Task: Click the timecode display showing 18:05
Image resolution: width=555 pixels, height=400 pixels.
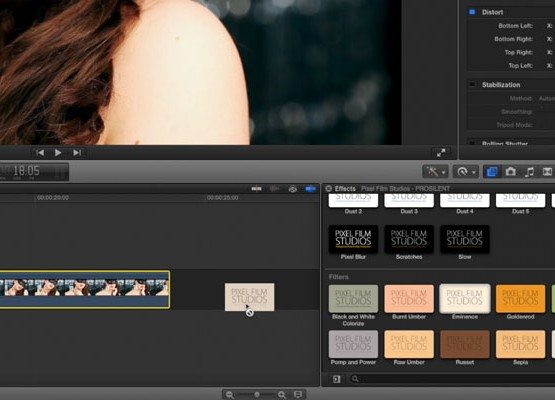Action: coord(34,172)
